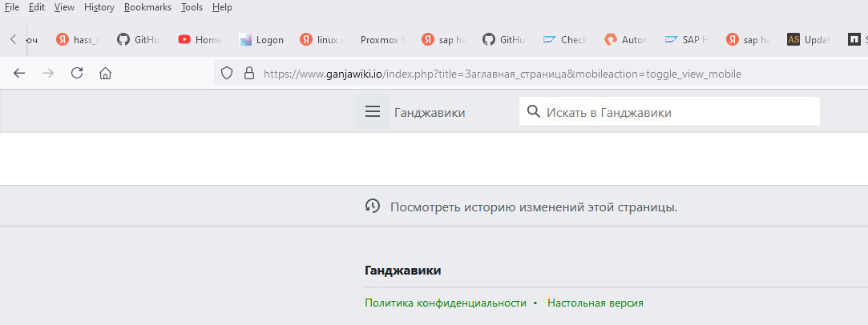Focus the Искать в Ганджавики search field
This screenshot has width=868, height=325.
[669, 111]
